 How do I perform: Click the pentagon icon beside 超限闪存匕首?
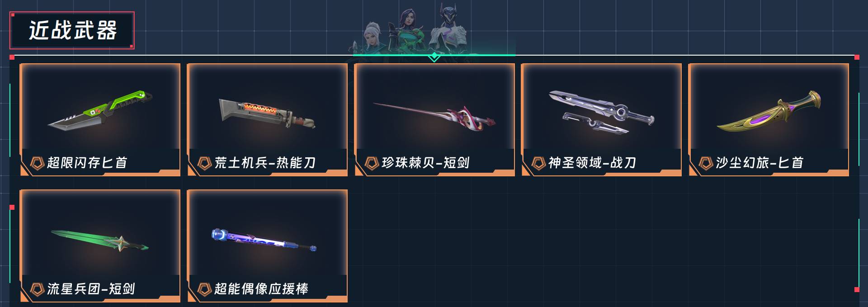tap(37, 163)
